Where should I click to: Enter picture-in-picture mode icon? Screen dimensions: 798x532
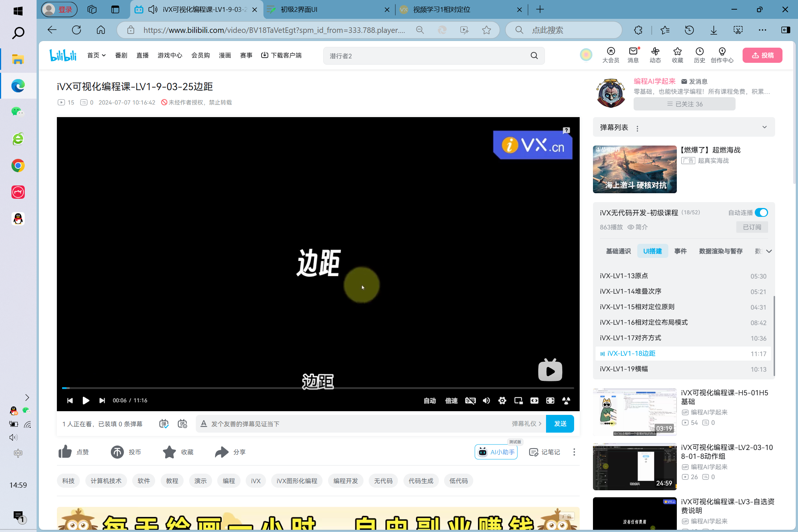[x=518, y=400]
